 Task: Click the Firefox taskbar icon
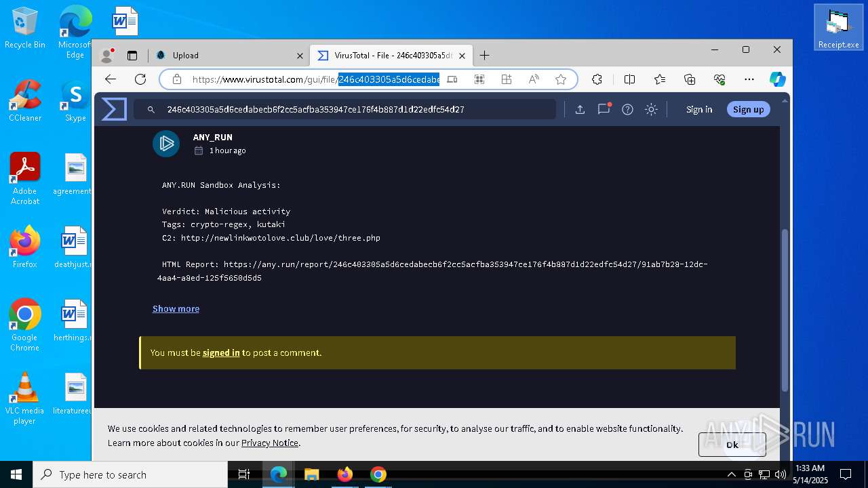click(344, 474)
